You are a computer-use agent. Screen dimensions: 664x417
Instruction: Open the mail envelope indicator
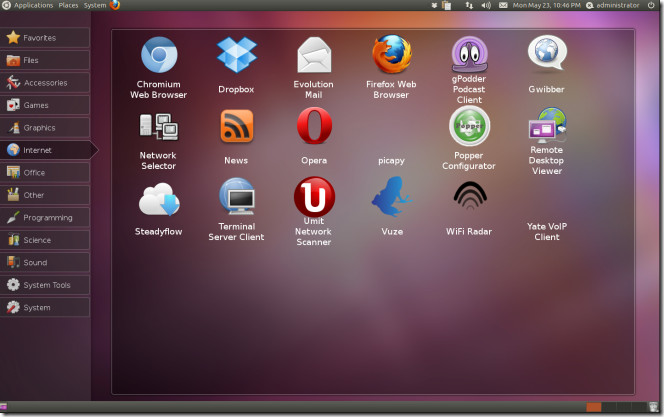pyautogui.click(x=503, y=5)
